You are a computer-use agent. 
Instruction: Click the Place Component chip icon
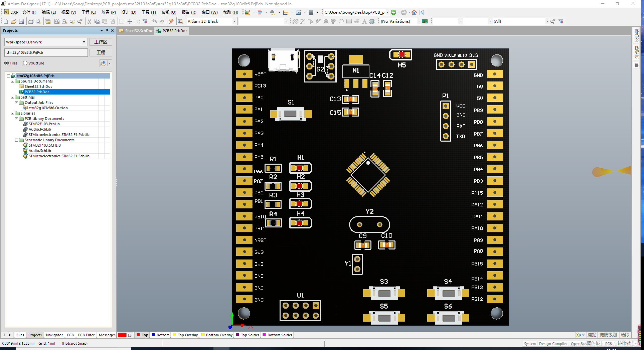[x=372, y=21]
